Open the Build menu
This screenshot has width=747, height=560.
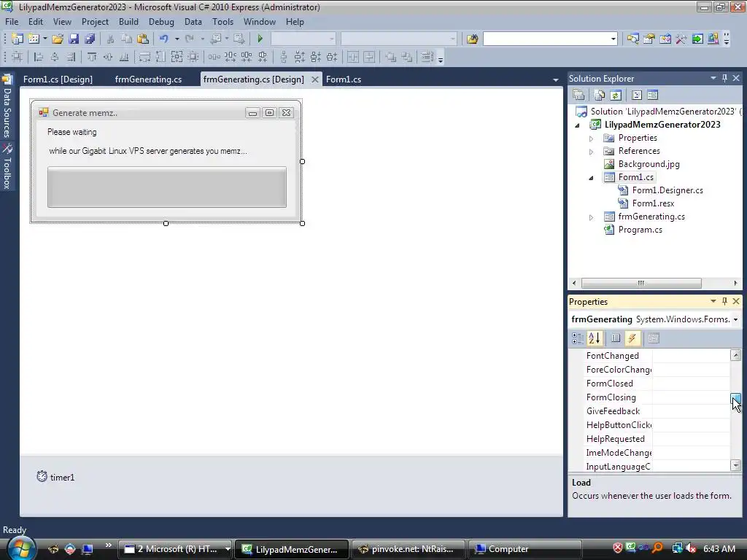(x=128, y=22)
